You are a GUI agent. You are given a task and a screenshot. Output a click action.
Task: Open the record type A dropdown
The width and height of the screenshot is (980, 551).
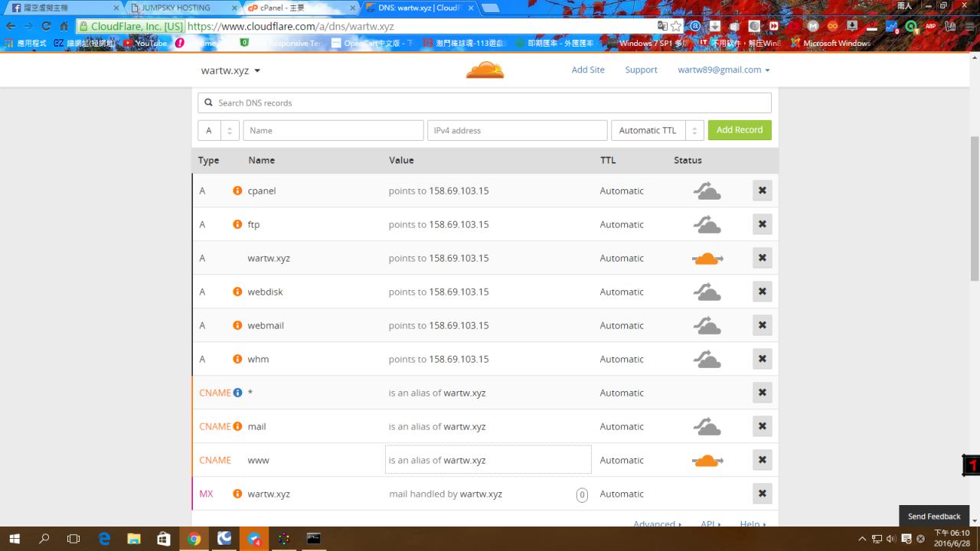(x=218, y=130)
